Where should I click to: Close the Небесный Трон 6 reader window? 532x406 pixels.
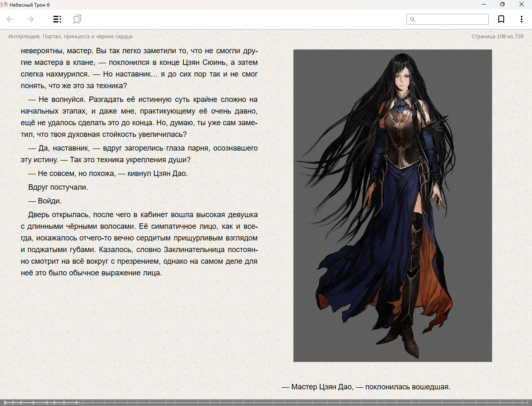pyautogui.click(x=522, y=5)
